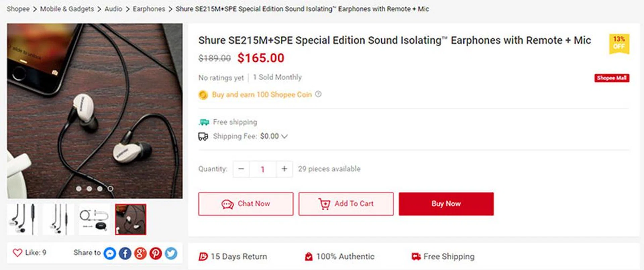
Task: Click the quantity input field
Action: pyautogui.click(x=263, y=169)
